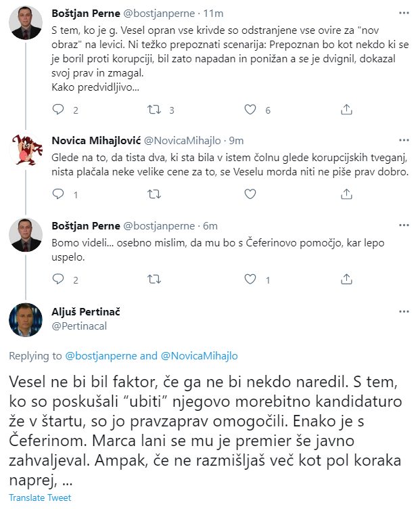This screenshot has height=509, width=420.
Task: Reply to Boštjan Perne's first tweet
Action: 58,110
